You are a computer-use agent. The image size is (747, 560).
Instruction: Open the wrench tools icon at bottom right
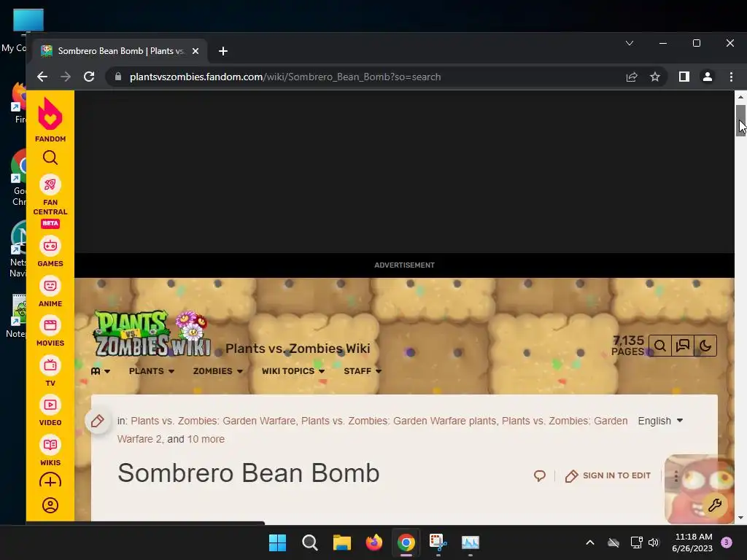(715, 505)
